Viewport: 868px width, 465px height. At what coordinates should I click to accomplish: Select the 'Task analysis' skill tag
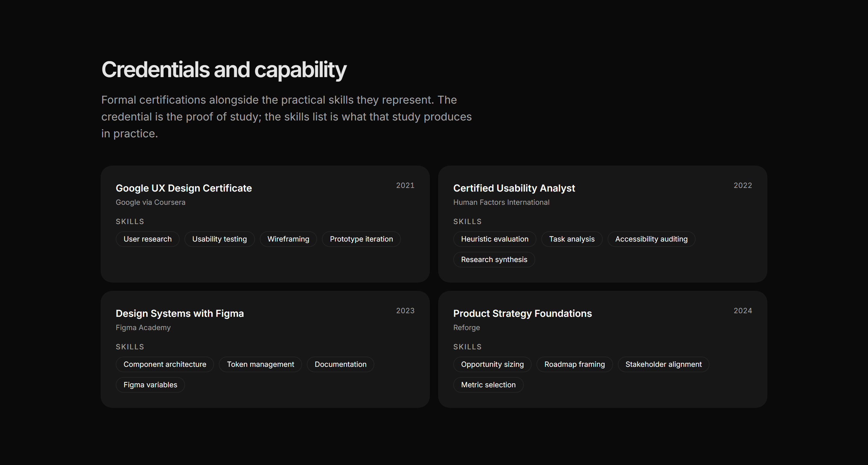click(x=572, y=239)
